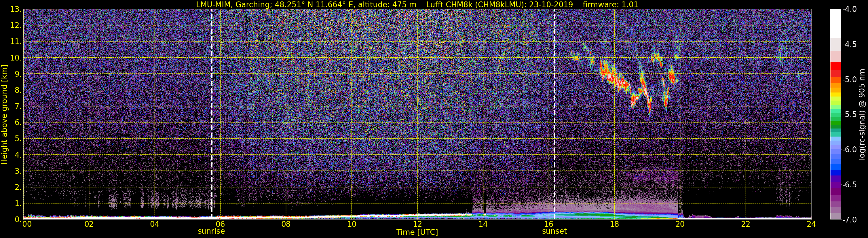Click the "-5.5" colorbar tick label
This screenshot has width=868, height=238.
(849, 115)
